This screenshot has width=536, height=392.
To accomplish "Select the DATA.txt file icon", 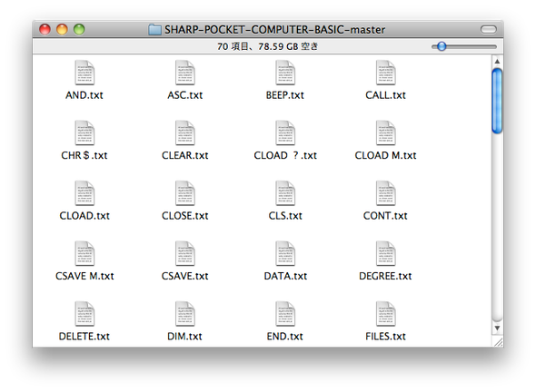I will [285, 253].
